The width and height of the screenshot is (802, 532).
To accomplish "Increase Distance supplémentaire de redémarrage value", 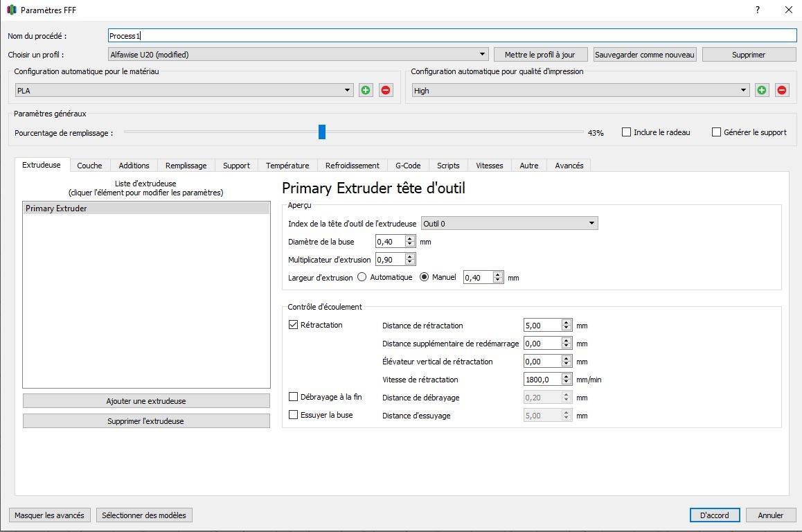I will click(x=567, y=340).
